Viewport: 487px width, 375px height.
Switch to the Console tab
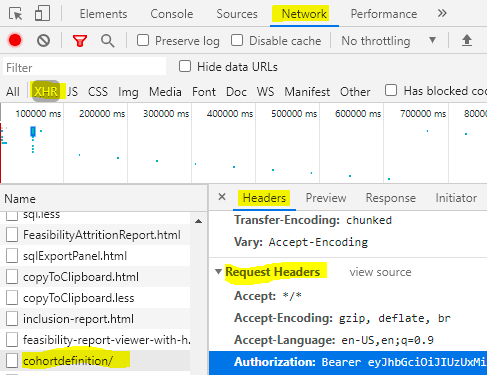172,14
